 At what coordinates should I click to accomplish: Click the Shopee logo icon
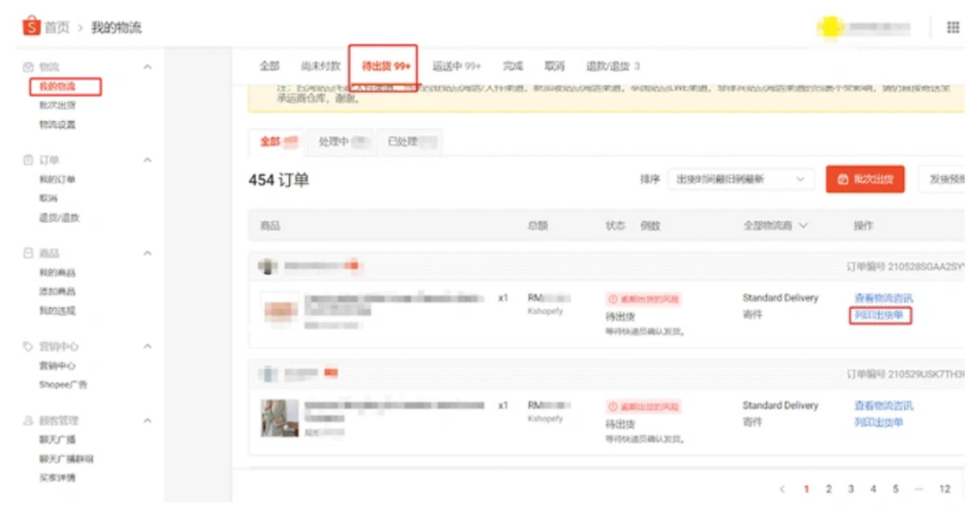tap(31, 27)
